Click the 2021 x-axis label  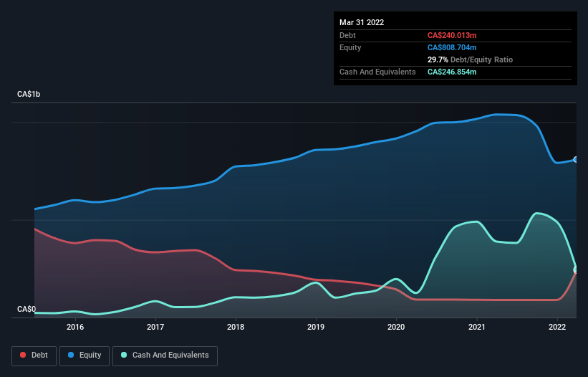[x=476, y=327]
